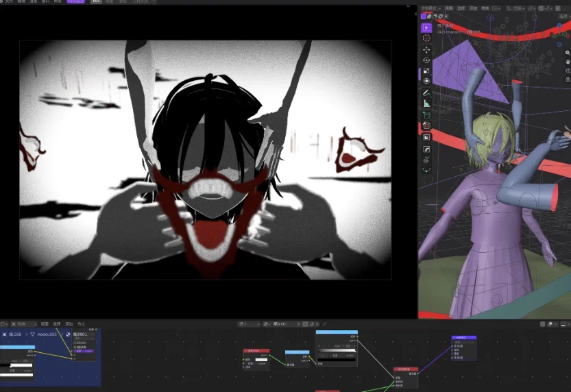This screenshot has width=571, height=392.
Task: Toggle node editor overlays button
Action: 551,324
